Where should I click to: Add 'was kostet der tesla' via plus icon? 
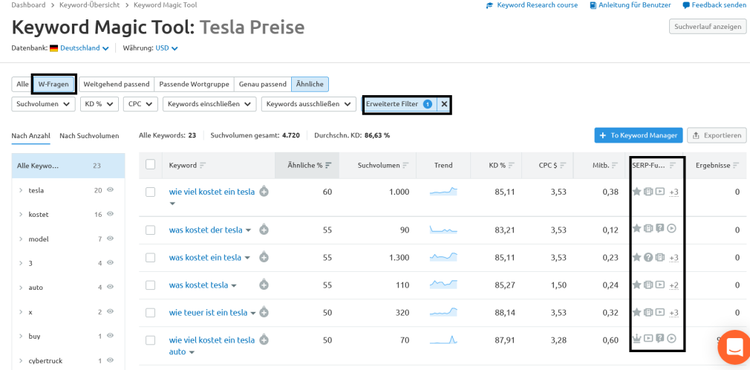pos(264,230)
